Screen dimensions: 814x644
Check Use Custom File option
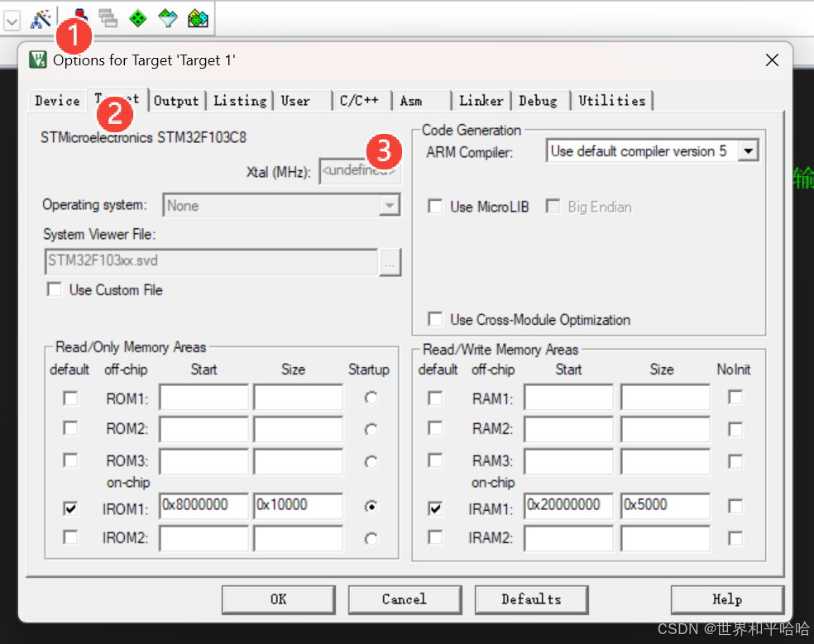(54, 289)
